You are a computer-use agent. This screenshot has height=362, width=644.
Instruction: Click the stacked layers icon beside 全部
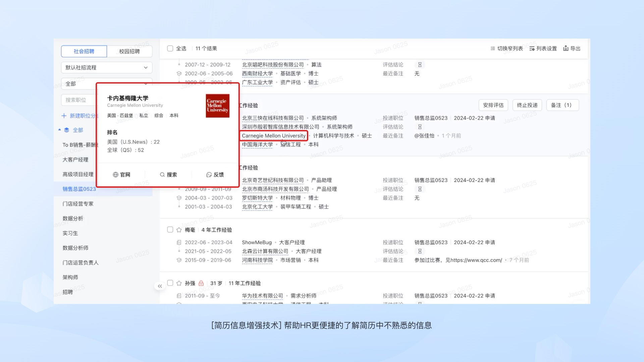(66, 130)
